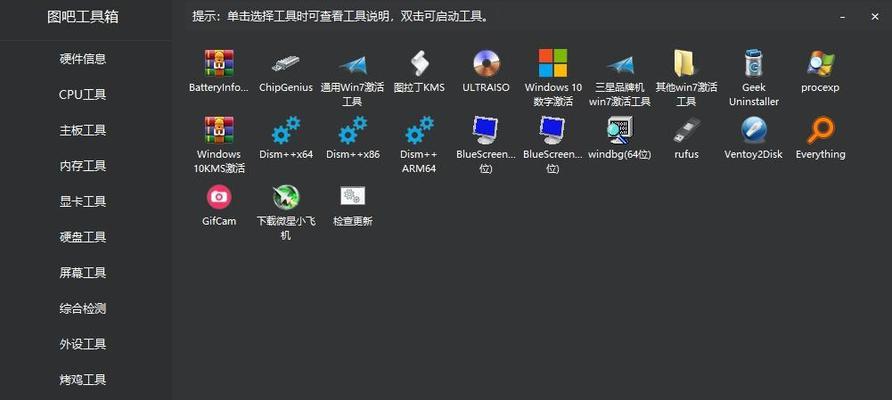
Task: Switch to 显卡工具 category
Action: click(x=83, y=201)
